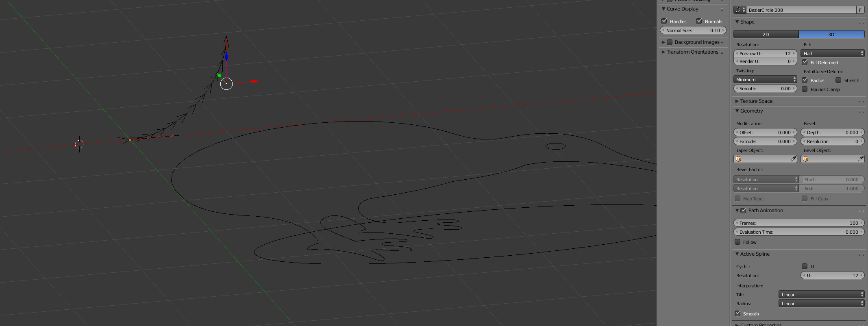The height and width of the screenshot is (326, 868).
Task: Expand the Texture Space panel
Action: pos(737,101)
